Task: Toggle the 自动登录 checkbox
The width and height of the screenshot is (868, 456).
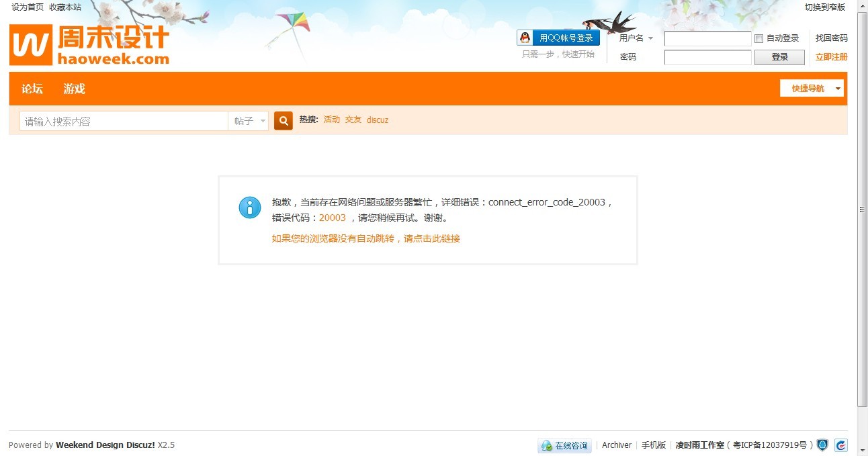Action: [759, 39]
